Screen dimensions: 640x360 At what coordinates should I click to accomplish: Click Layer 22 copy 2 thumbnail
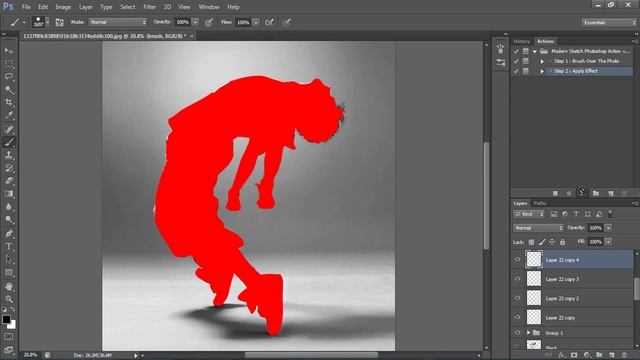point(534,298)
